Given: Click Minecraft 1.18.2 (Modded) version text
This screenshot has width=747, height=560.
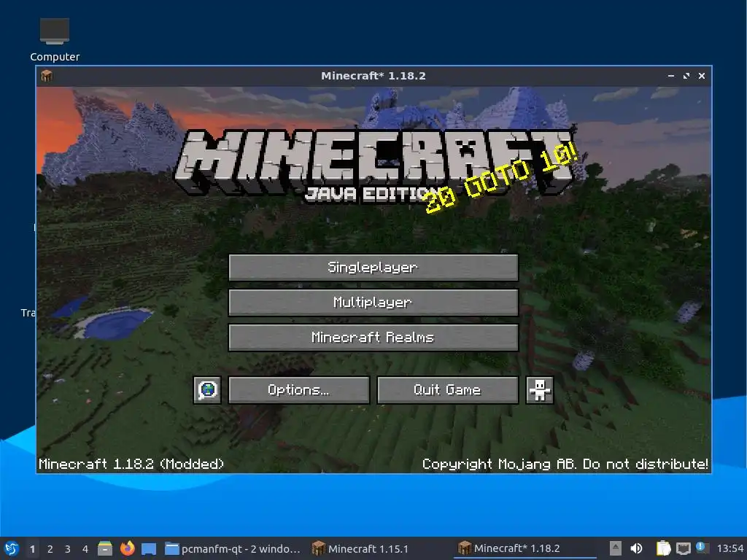Looking at the screenshot, I should point(131,464).
